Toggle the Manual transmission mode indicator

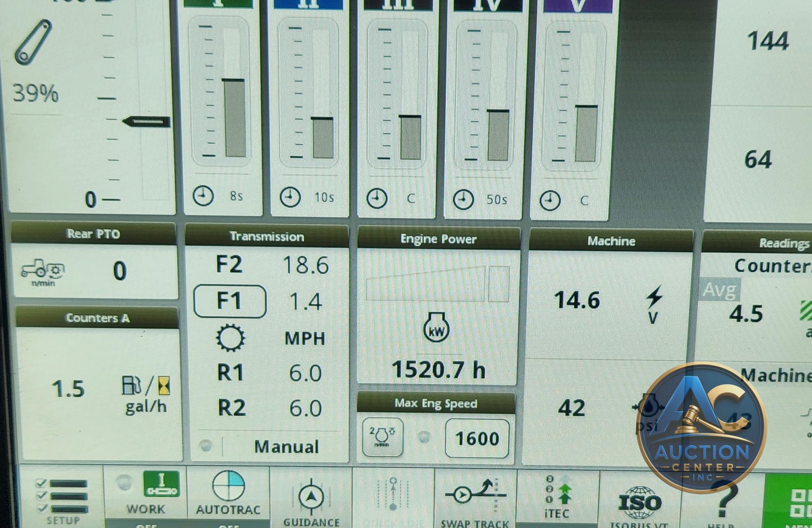point(206,446)
